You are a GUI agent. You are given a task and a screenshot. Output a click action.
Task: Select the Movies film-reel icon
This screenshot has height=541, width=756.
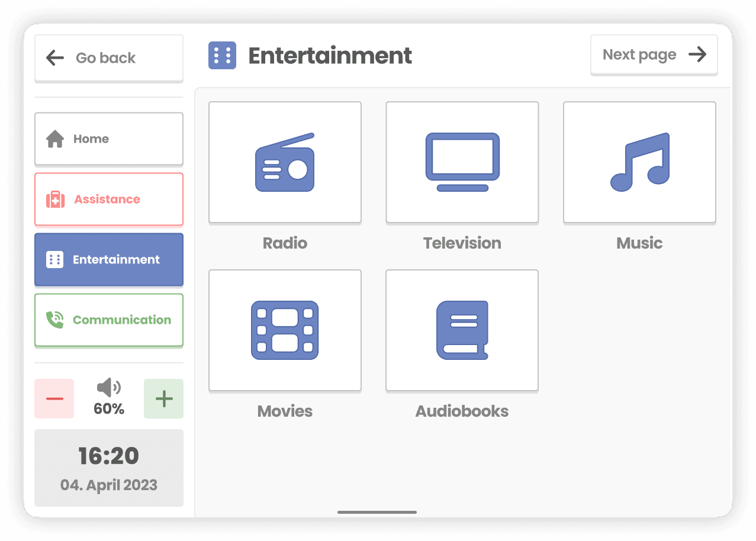pyautogui.click(x=285, y=330)
